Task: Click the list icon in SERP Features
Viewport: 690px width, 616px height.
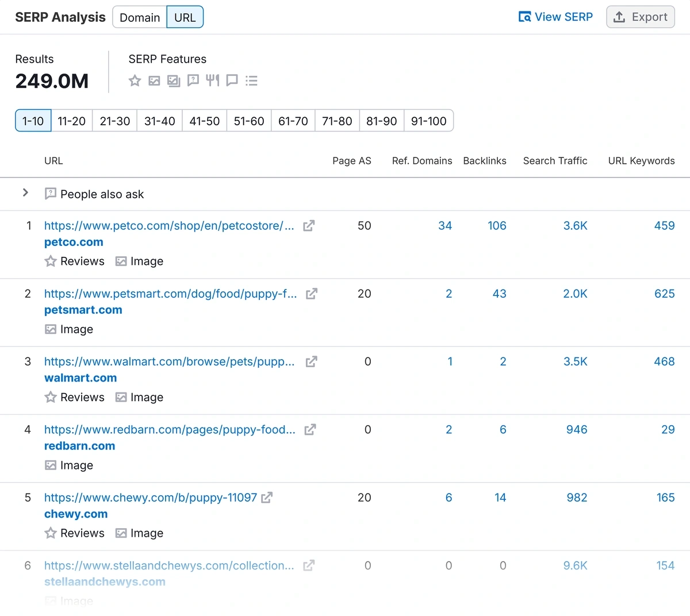Action: pyautogui.click(x=251, y=80)
